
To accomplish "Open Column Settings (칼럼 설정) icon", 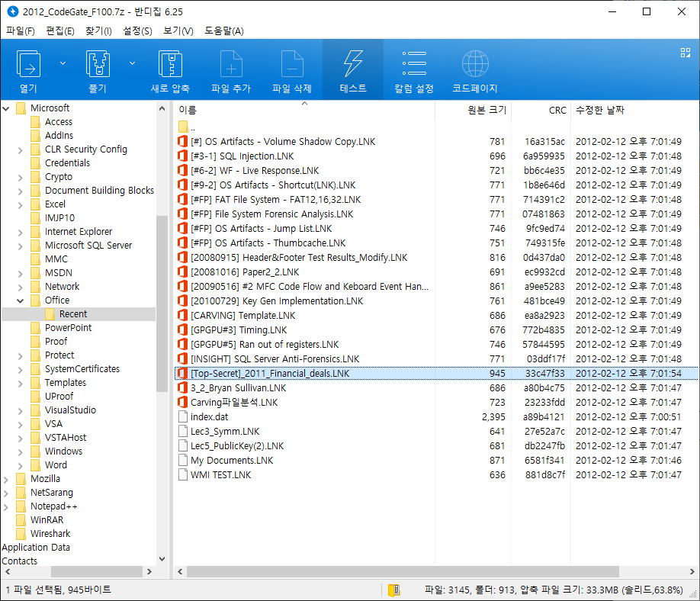I will coord(414,63).
